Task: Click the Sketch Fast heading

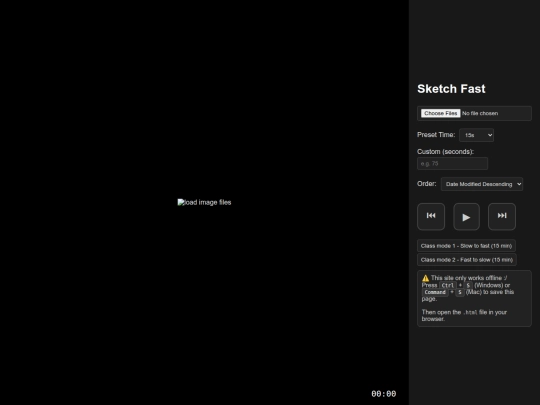Action: pyautogui.click(x=451, y=89)
